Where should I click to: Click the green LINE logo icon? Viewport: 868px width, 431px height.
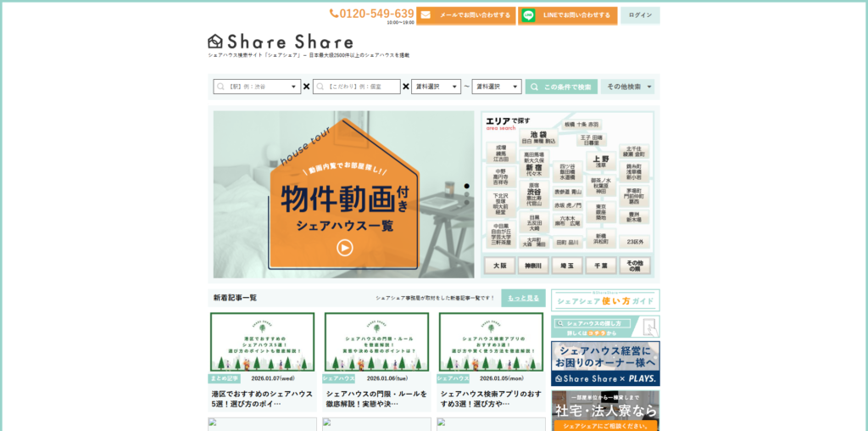pos(529,15)
